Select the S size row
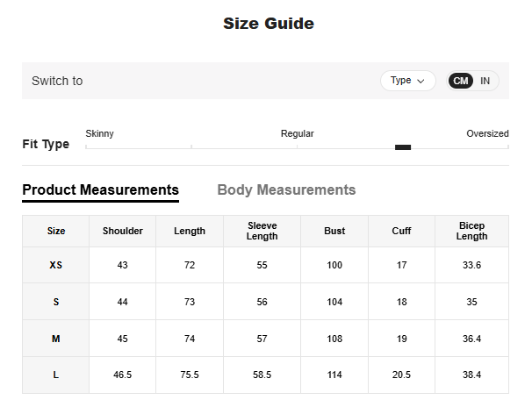 tap(56, 302)
